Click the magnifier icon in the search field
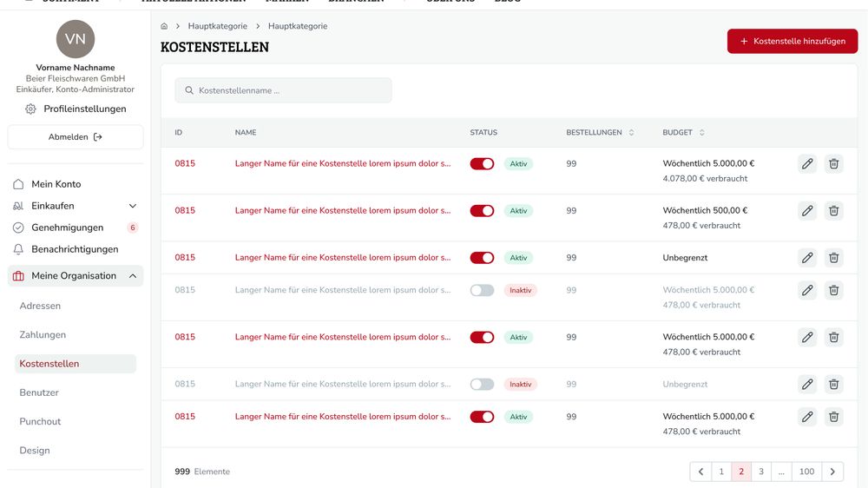Screen dimensions: 868x488 pyautogui.click(x=188, y=90)
